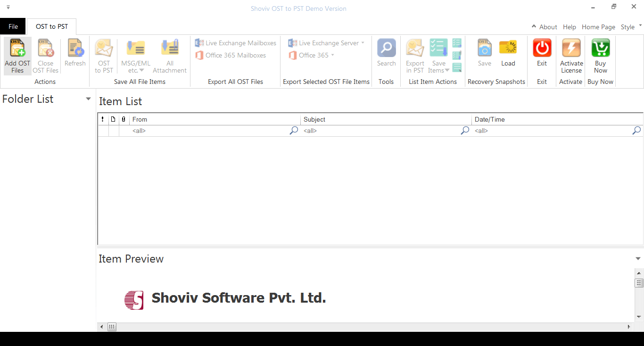Expand the Folder List panel arrow
The width and height of the screenshot is (644, 346).
click(88, 99)
